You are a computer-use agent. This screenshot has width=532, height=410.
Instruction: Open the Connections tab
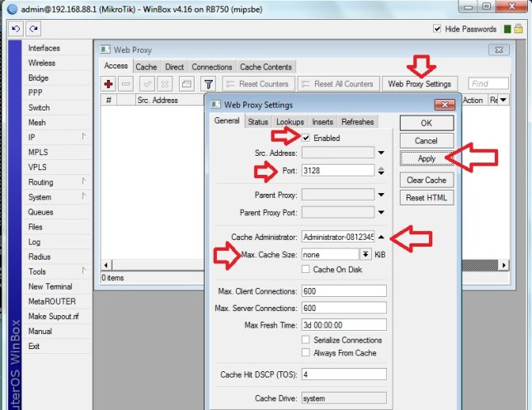tap(212, 67)
